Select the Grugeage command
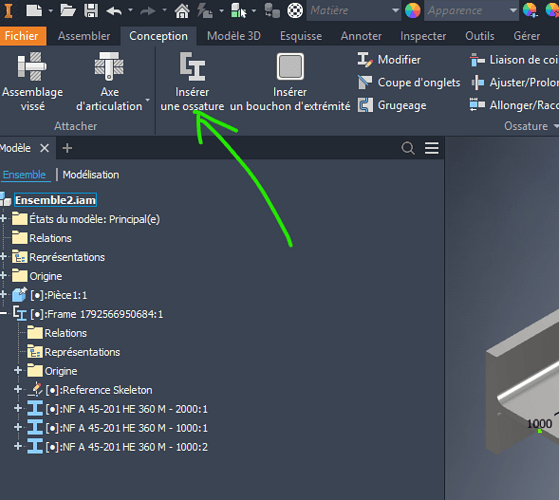 392,105
